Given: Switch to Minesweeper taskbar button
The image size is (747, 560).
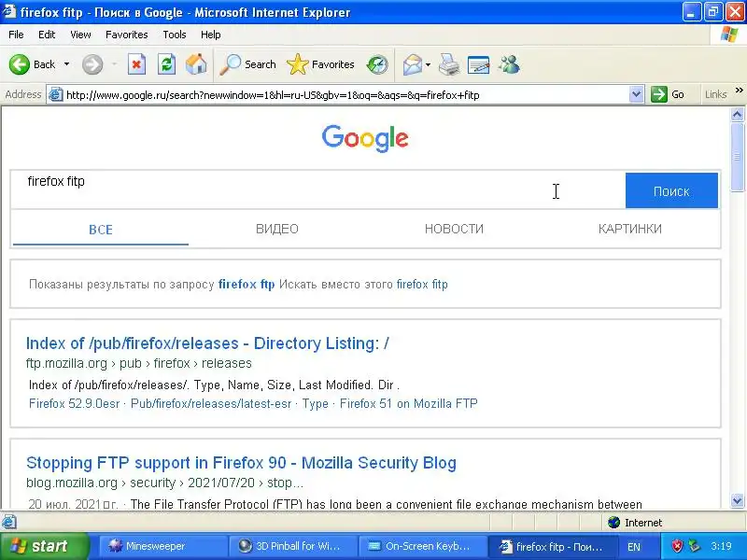Looking at the screenshot, I should click(162, 546).
